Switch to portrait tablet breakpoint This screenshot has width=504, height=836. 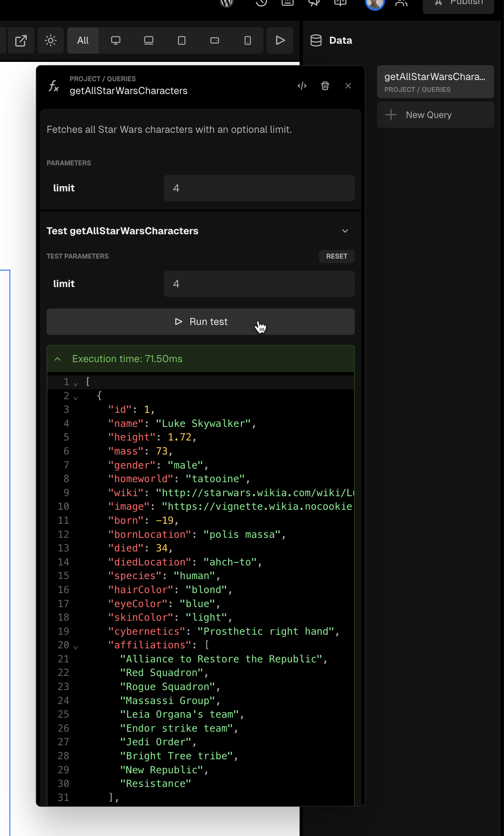[x=182, y=40]
